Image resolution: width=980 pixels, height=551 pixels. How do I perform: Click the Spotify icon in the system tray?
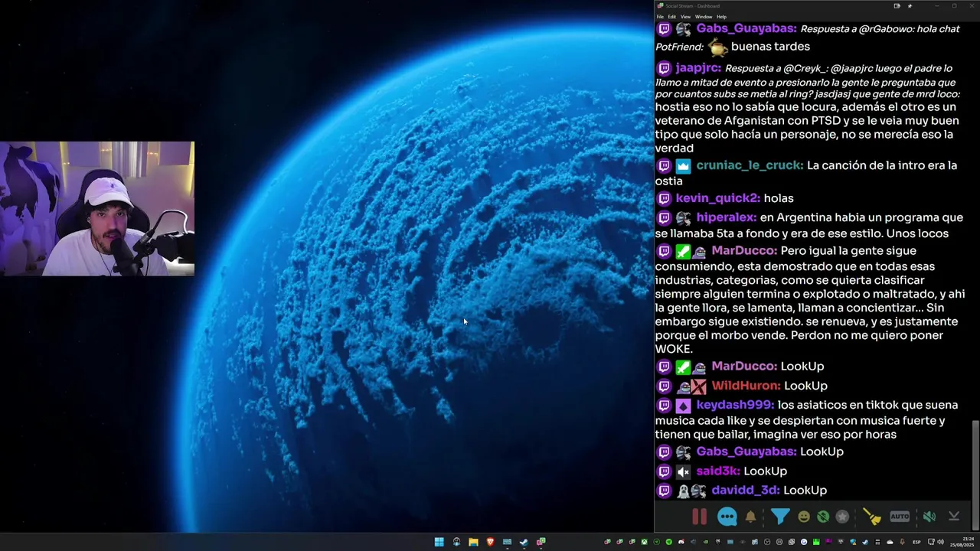669,542
